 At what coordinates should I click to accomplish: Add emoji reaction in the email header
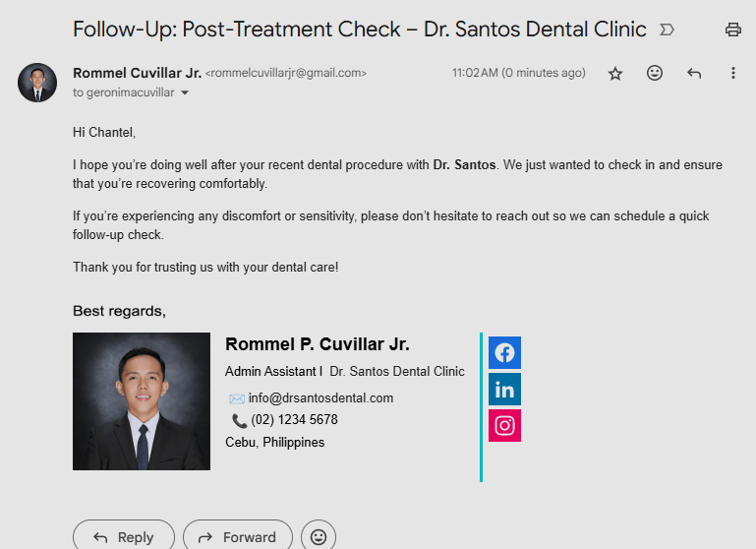(x=655, y=74)
